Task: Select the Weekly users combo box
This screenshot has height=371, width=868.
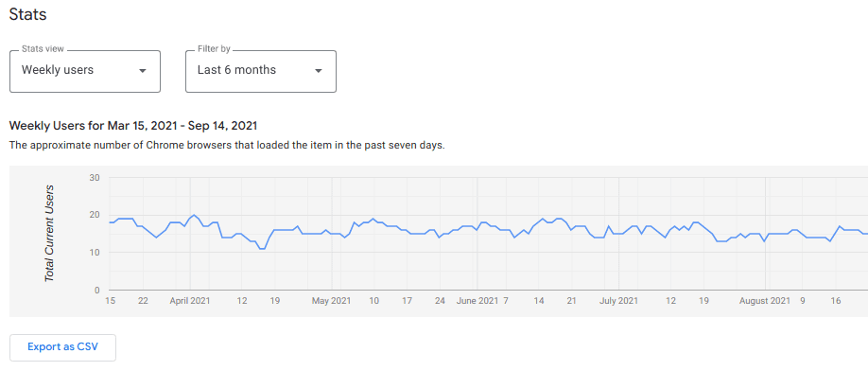Action: (85, 71)
